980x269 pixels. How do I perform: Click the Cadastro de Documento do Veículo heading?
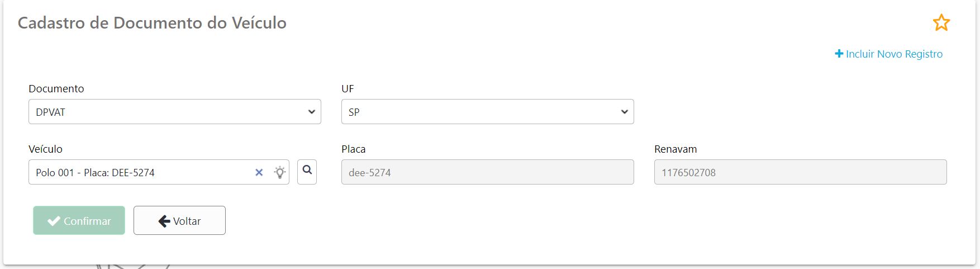(152, 23)
